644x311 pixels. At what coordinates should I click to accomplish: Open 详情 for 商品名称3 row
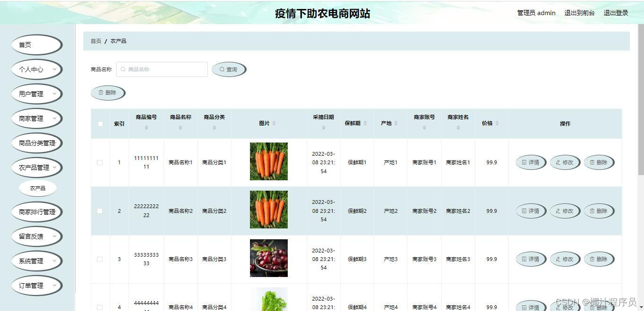[531, 259]
